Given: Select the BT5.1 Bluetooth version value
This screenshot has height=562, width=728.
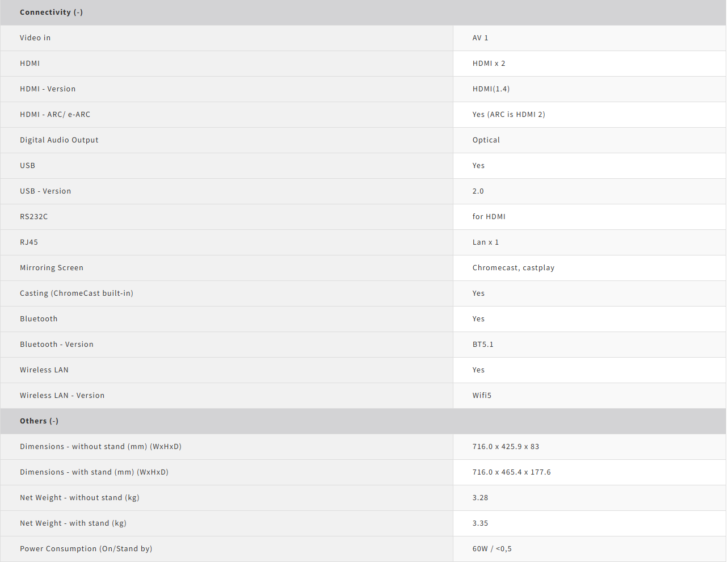Looking at the screenshot, I should click(483, 345).
